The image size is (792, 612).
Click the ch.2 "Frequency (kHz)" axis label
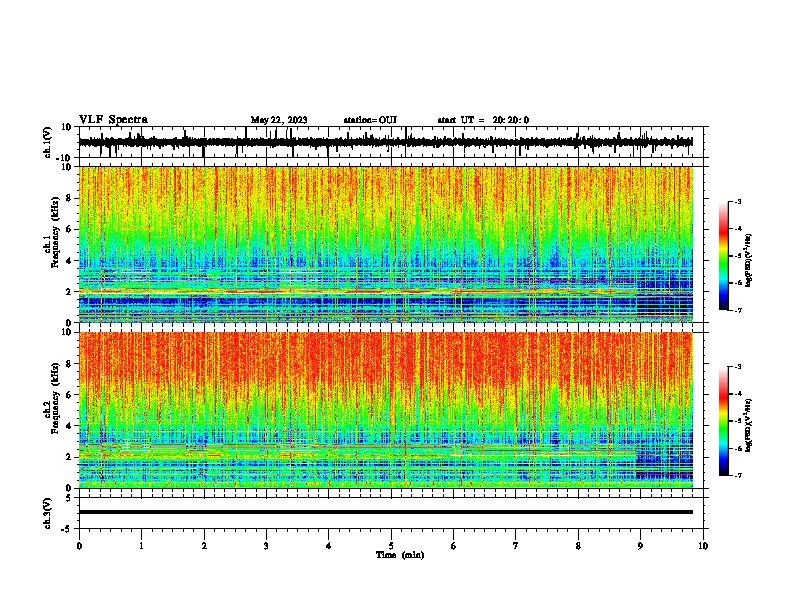pyautogui.click(x=55, y=398)
